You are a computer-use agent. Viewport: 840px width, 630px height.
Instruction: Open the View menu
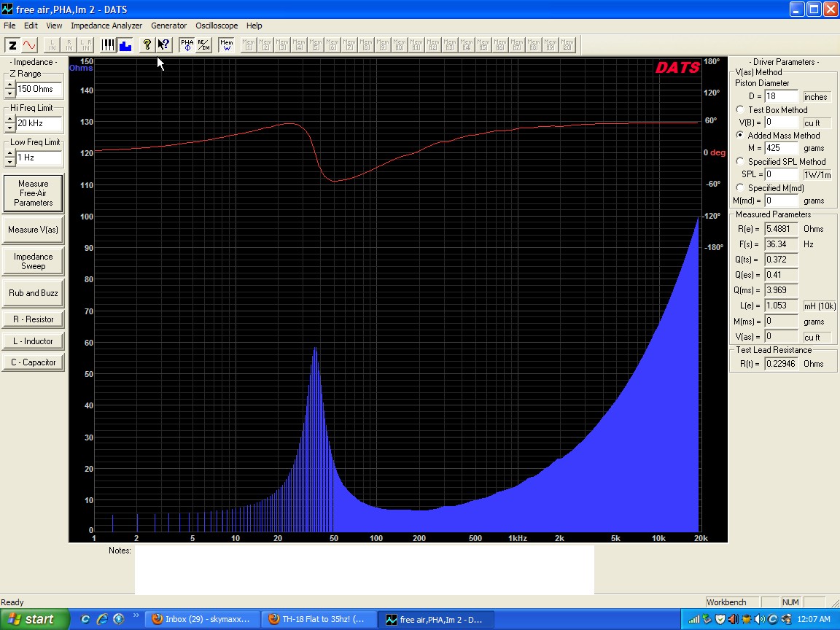[x=54, y=26]
